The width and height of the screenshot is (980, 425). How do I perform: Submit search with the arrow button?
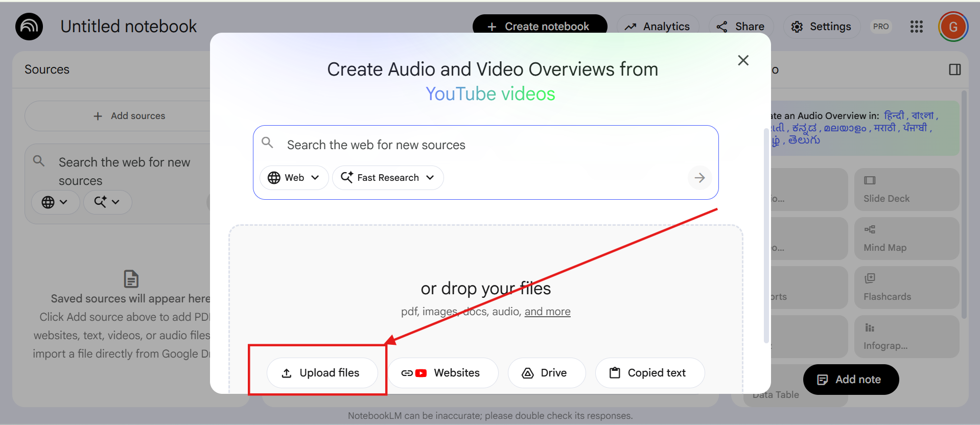tap(700, 178)
